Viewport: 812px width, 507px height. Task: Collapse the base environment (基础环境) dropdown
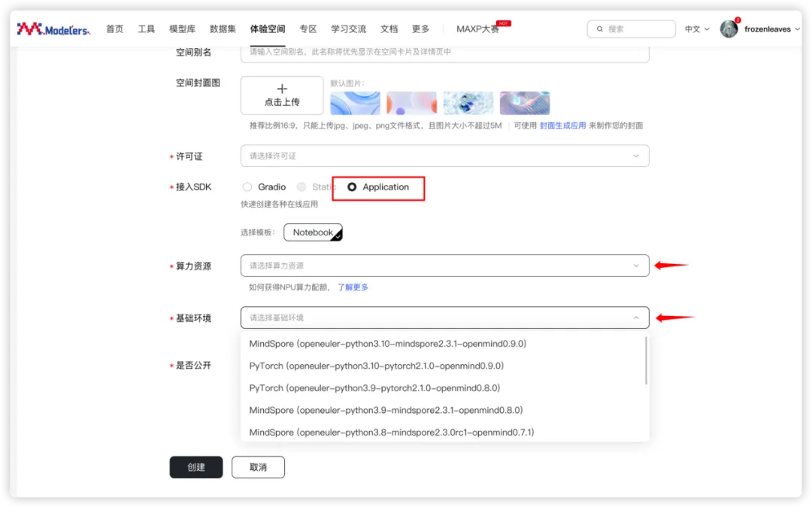click(x=444, y=317)
